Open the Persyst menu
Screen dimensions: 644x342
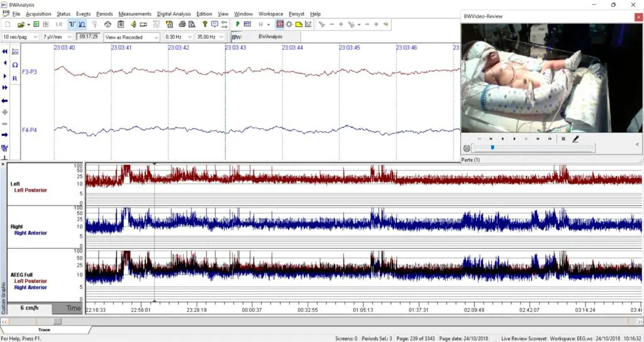pos(297,14)
